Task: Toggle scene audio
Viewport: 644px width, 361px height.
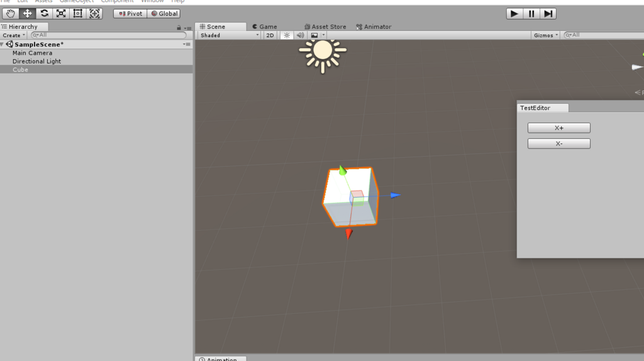Action: (x=300, y=35)
